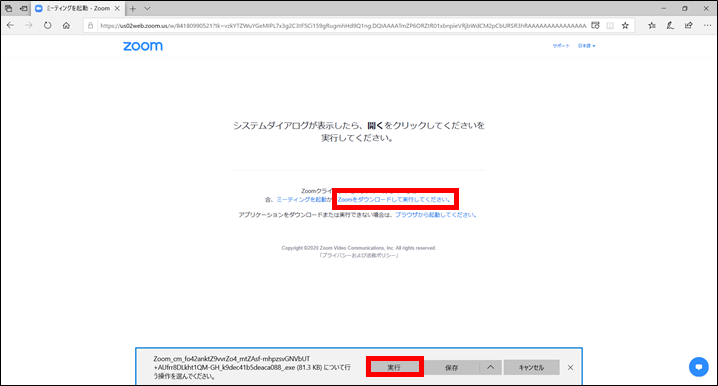The width and height of the screenshot is (718, 386).
Task: Share this page icon
Action: coord(689,26)
